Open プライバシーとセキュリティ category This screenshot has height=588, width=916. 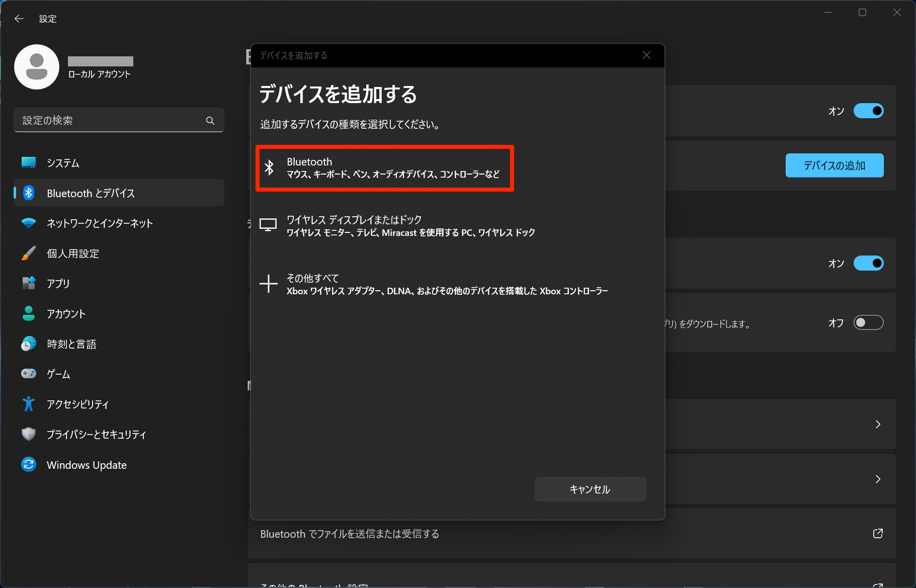click(119, 434)
